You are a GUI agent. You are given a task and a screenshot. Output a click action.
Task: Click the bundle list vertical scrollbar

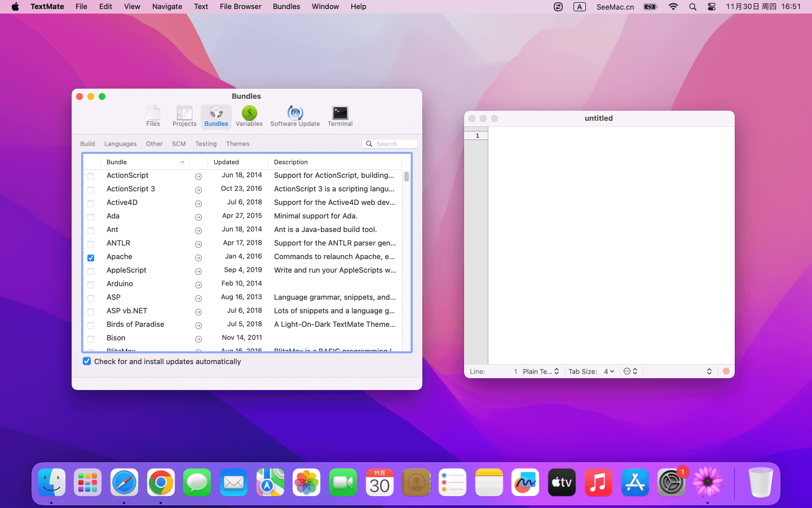(x=407, y=177)
